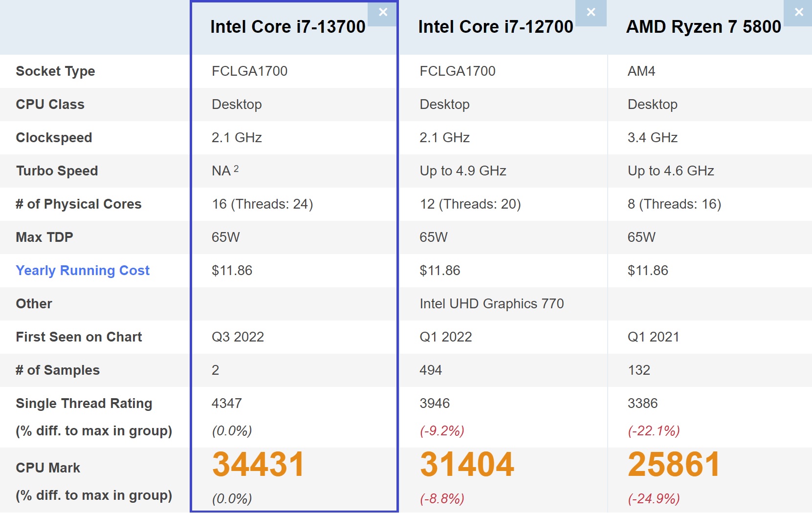Click Intel UHD Graphics 770 text
Screen dimensions: 812x513
tap(491, 304)
